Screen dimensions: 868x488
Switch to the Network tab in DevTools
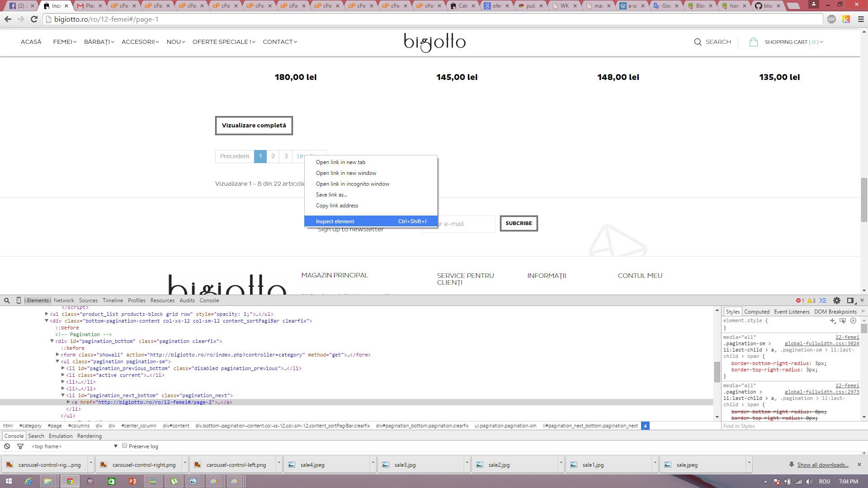[64, 300]
